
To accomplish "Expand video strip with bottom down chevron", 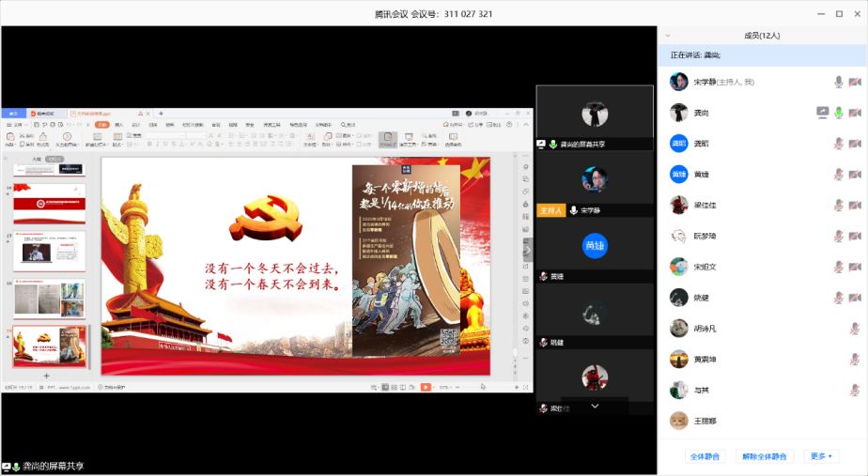I will pyautogui.click(x=595, y=407).
